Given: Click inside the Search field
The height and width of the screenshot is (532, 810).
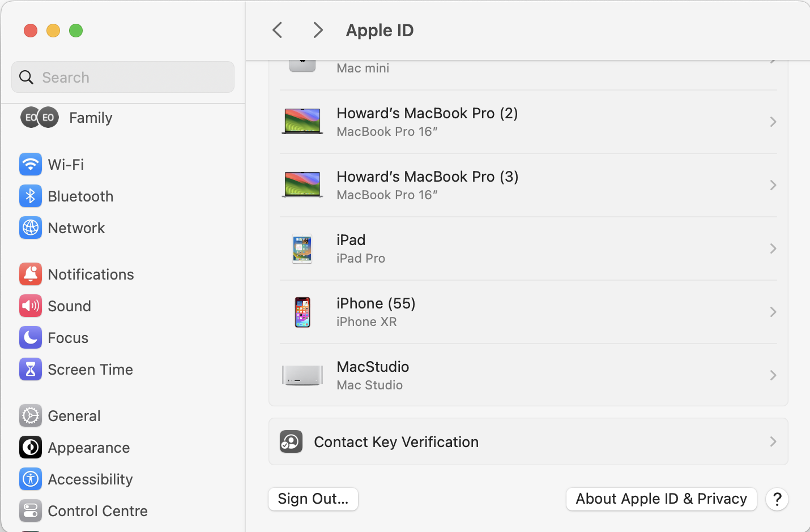Looking at the screenshot, I should point(122,77).
